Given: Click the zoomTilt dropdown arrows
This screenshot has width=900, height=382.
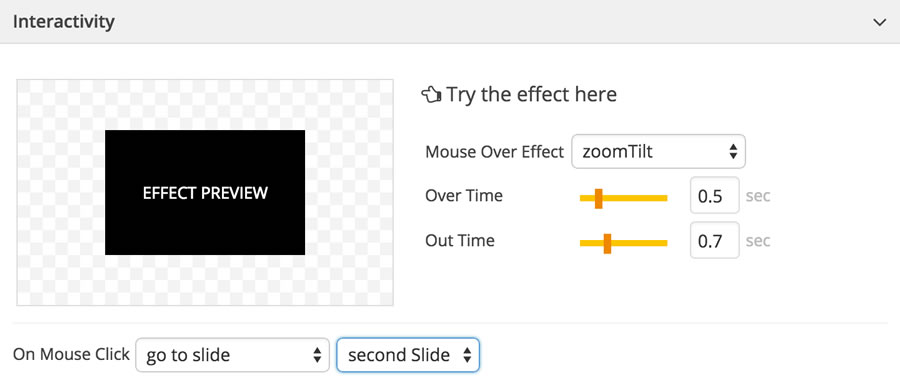Looking at the screenshot, I should coord(732,151).
